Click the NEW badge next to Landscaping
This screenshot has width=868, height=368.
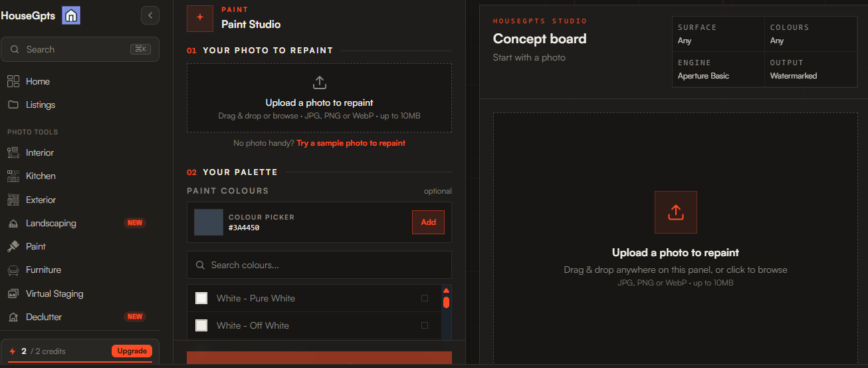(135, 223)
